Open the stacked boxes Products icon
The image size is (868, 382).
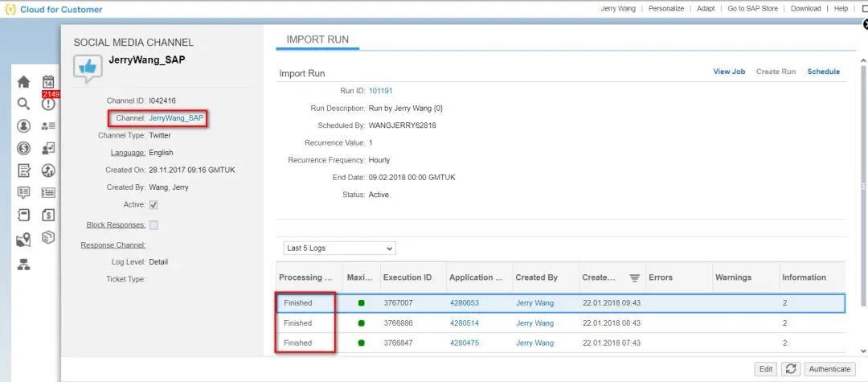[x=48, y=238]
